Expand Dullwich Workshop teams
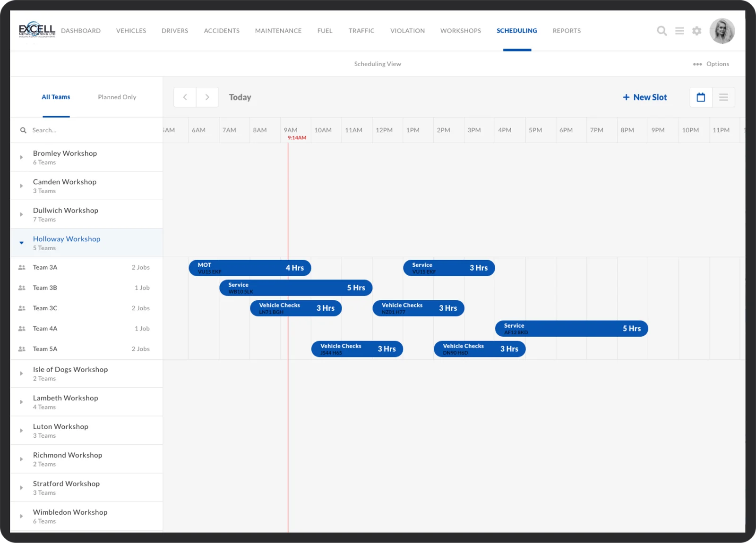756x543 pixels. click(x=21, y=214)
